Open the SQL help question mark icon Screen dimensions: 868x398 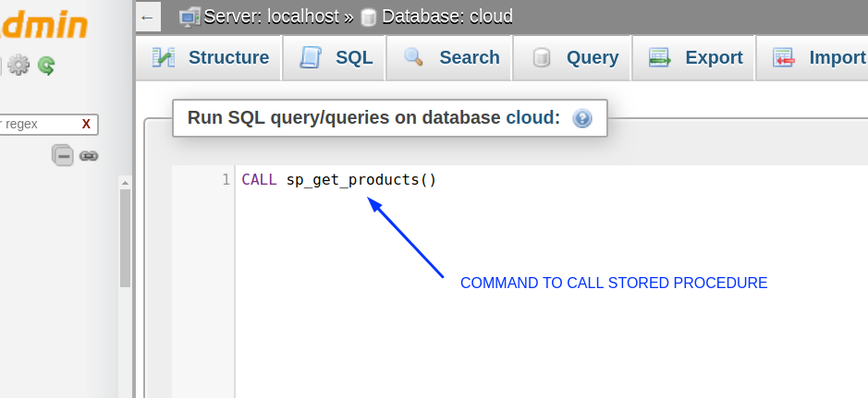click(581, 118)
